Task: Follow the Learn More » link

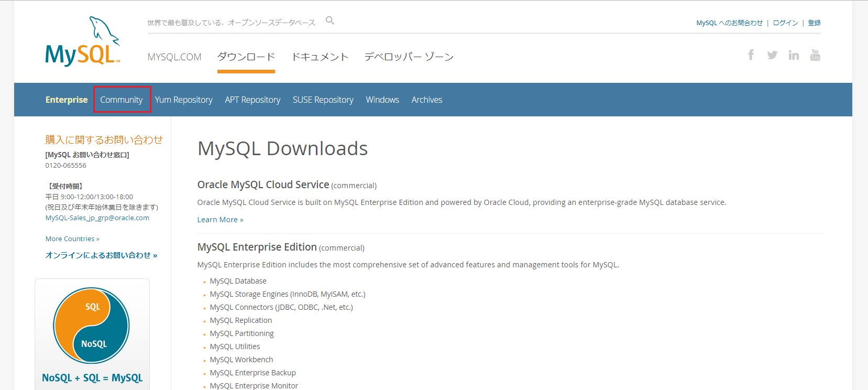Action: [220, 220]
